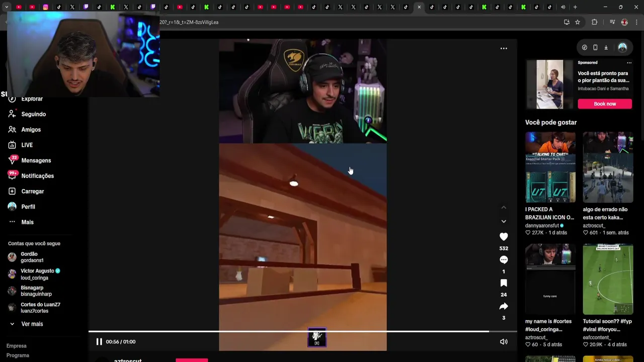Screen dimensions: 644x362
Task: Open a new browser tab with plus
Action: point(575,7)
